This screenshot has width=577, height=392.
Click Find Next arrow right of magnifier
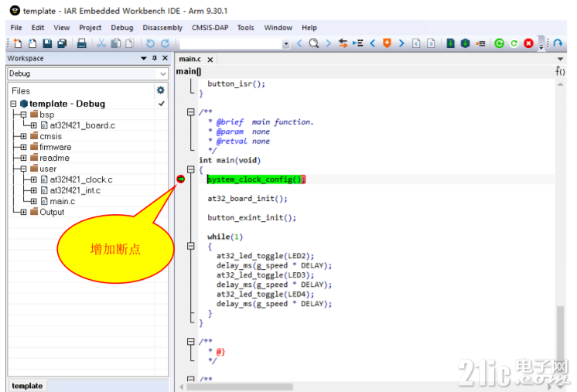coord(328,43)
